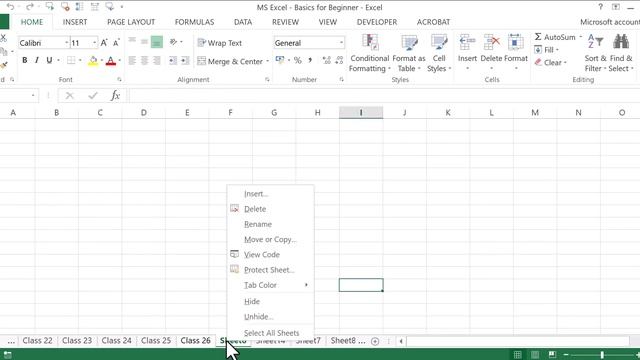Apply Comma Style
The width and height of the screenshot is (640, 360).
click(x=310, y=60)
